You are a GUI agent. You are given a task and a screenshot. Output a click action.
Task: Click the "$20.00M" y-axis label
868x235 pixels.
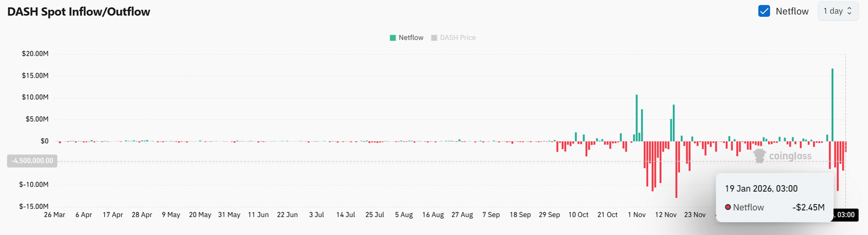tap(35, 54)
